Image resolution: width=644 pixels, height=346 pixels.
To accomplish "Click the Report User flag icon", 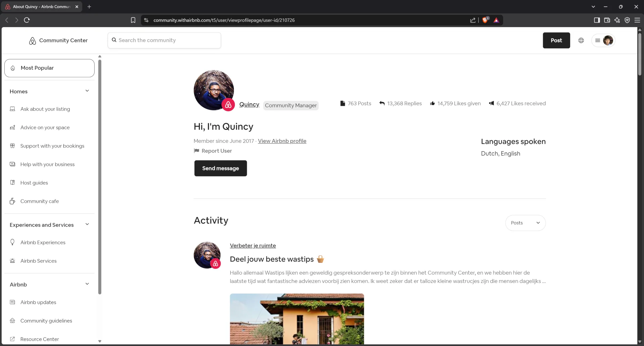I will pos(197,151).
